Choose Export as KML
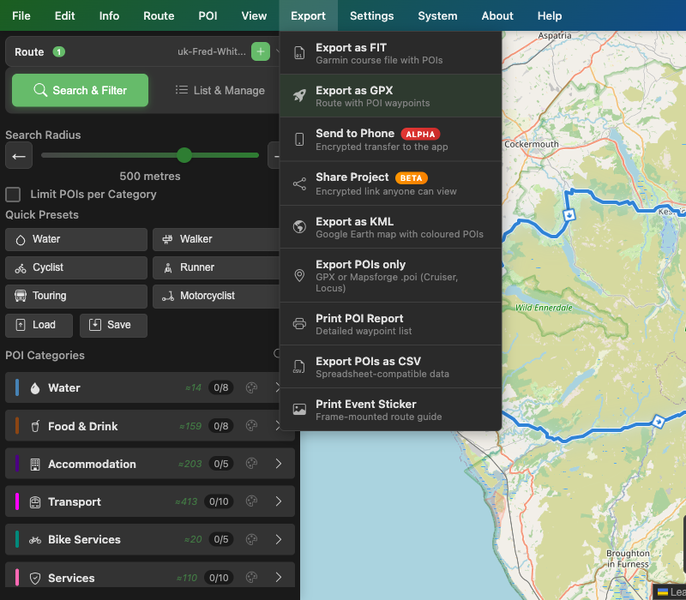Viewport: 686px width, 600px height. tap(390, 227)
